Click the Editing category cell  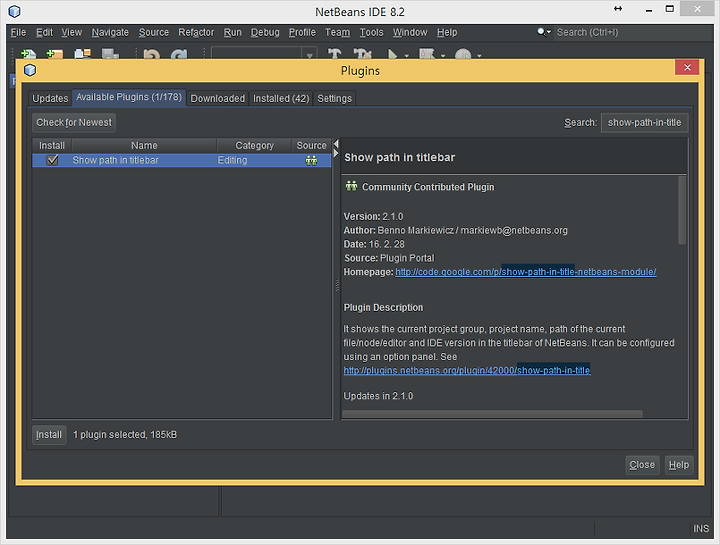[x=232, y=160]
